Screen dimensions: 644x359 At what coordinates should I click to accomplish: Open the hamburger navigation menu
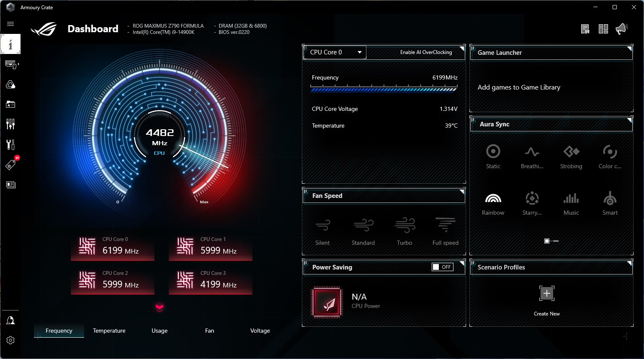click(10, 24)
